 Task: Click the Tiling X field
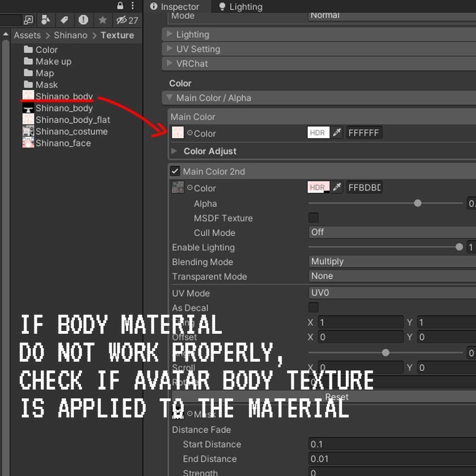pyautogui.click(x=361, y=322)
